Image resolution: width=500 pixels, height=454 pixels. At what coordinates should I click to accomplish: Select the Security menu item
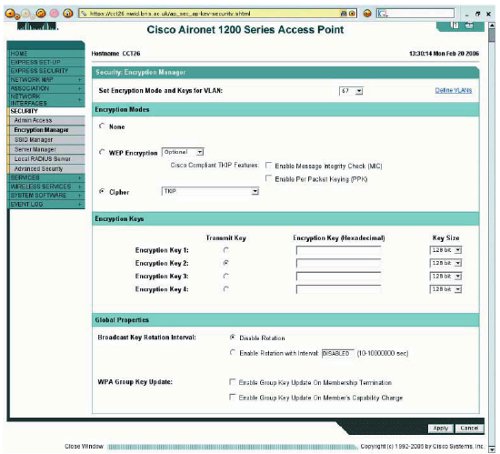(x=46, y=111)
